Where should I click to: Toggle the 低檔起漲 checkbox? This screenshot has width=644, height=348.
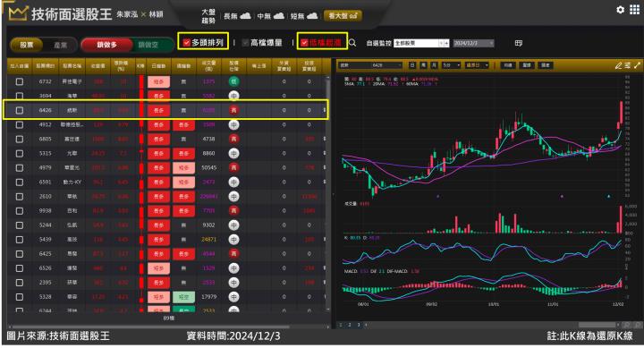304,42
